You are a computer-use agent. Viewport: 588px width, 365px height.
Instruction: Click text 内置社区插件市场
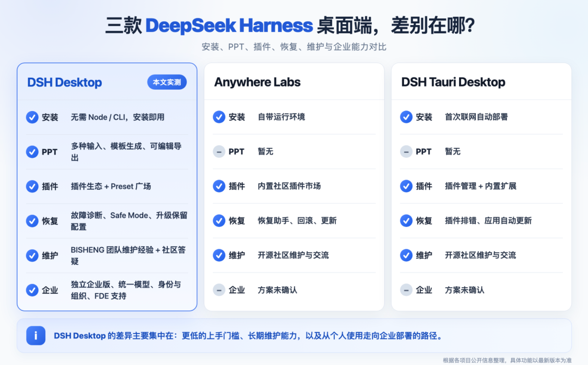(289, 186)
